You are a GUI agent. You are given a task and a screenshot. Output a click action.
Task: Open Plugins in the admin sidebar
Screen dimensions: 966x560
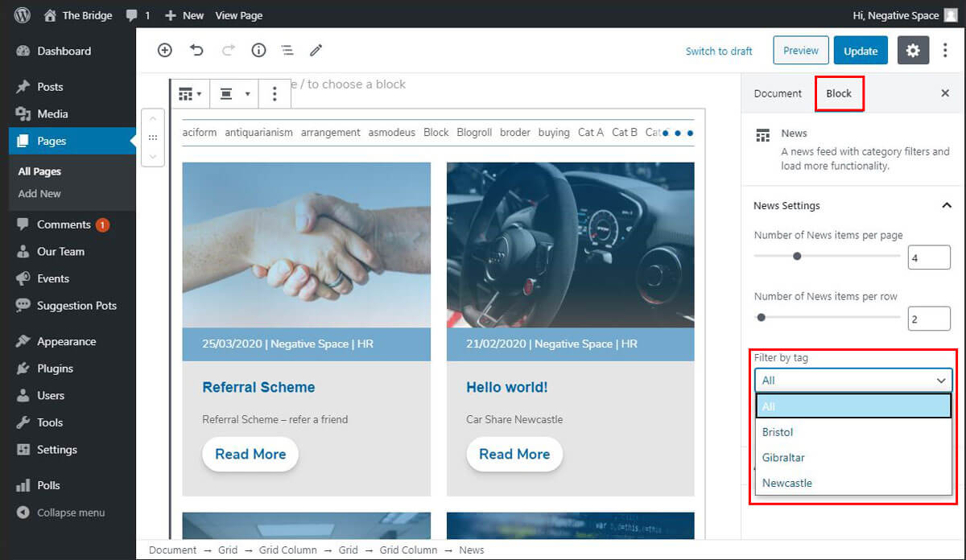(x=55, y=369)
